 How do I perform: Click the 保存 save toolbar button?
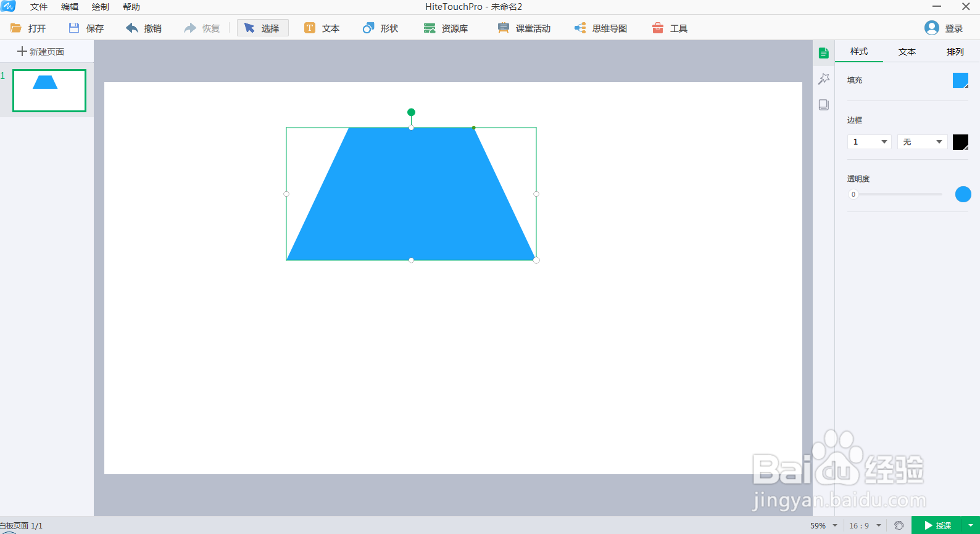coord(86,28)
